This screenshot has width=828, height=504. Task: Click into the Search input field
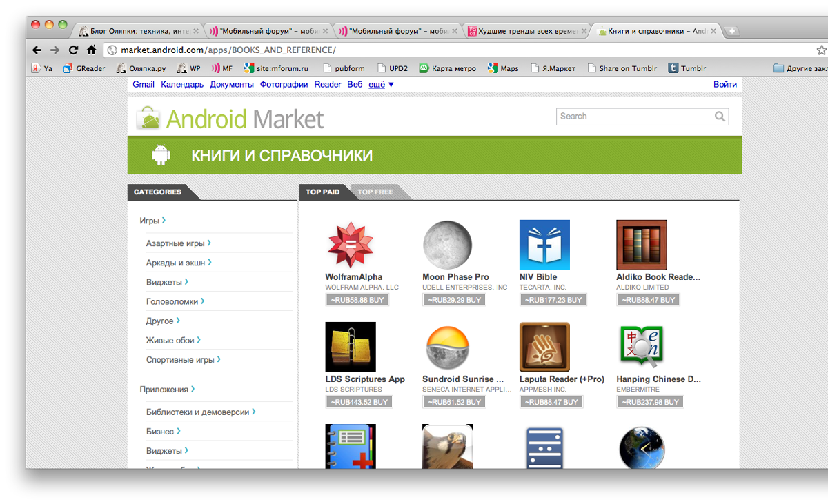(x=635, y=117)
